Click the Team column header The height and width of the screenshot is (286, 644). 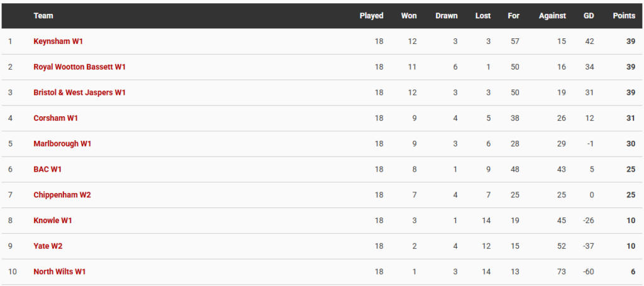point(43,16)
